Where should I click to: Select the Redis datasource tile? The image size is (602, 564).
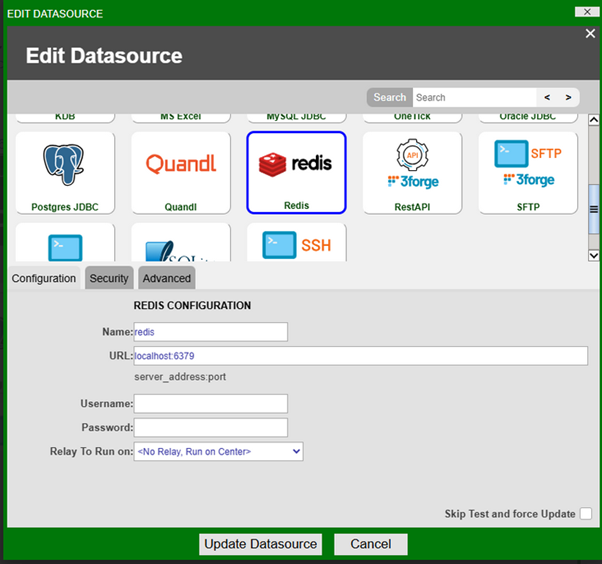[x=296, y=172]
